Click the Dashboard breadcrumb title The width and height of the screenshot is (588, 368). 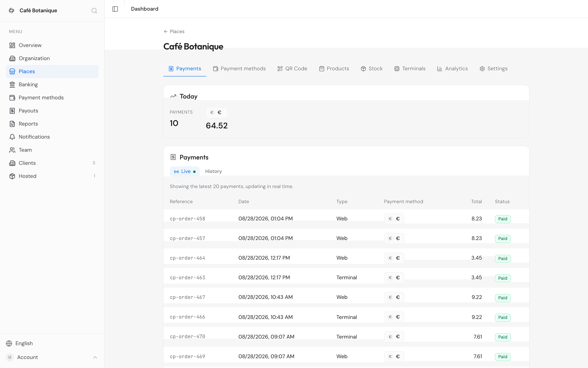145,9
